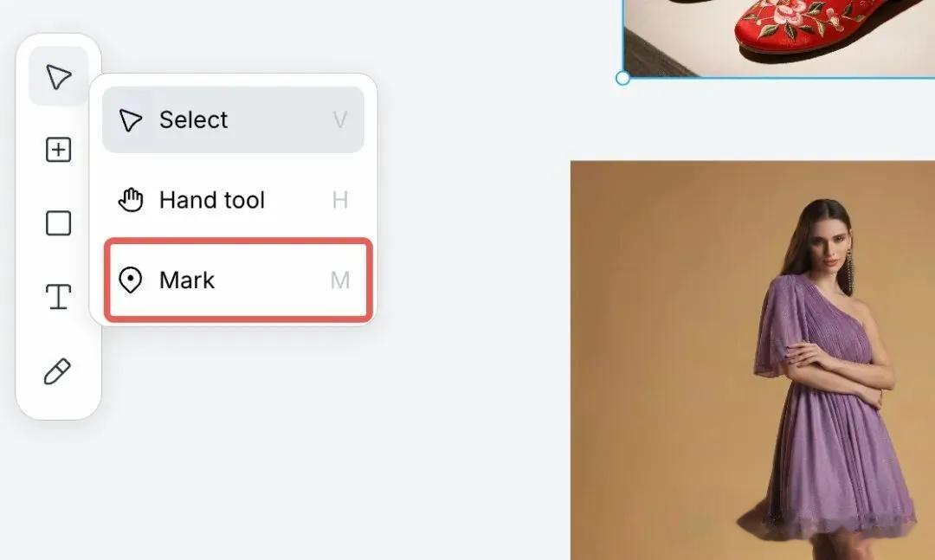Choose Select from the tool flyout menu
The width and height of the screenshot is (935, 560).
point(233,119)
